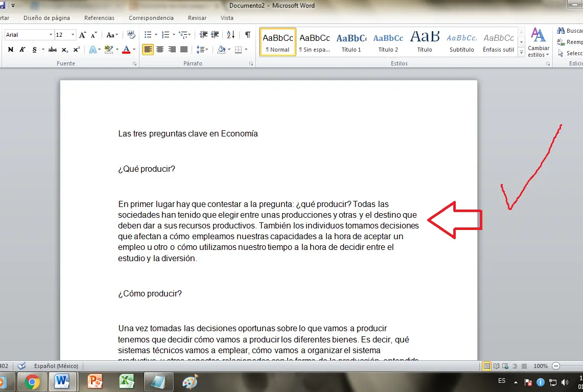Align text to the left
Image resolution: width=583 pixels, height=392 pixels.
[148, 50]
